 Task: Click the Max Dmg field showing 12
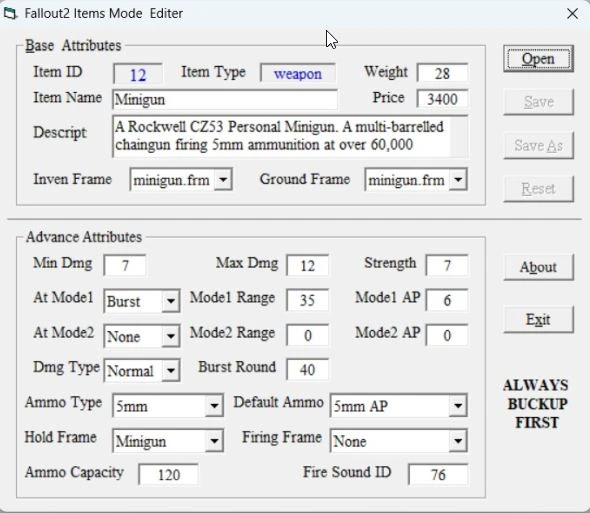[307, 266]
